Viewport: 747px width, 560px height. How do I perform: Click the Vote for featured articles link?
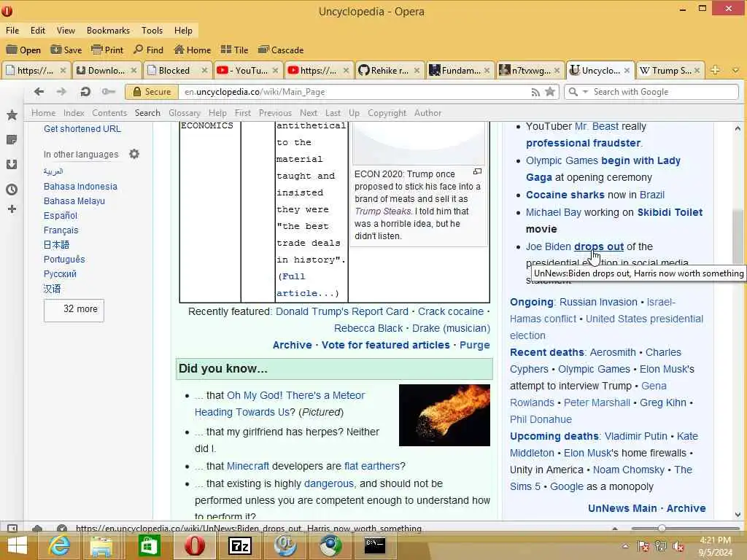[385, 345]
